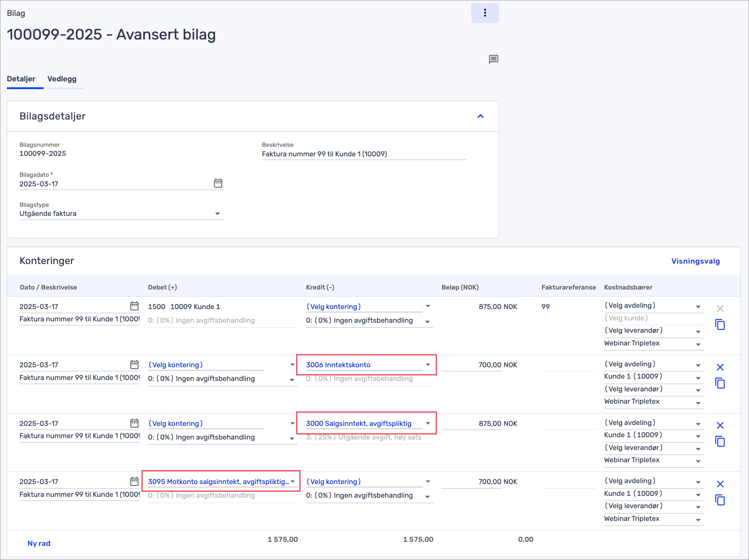Open Webinar Tripletex dropdown in 3095 Motkonto row

pos(653,519)
